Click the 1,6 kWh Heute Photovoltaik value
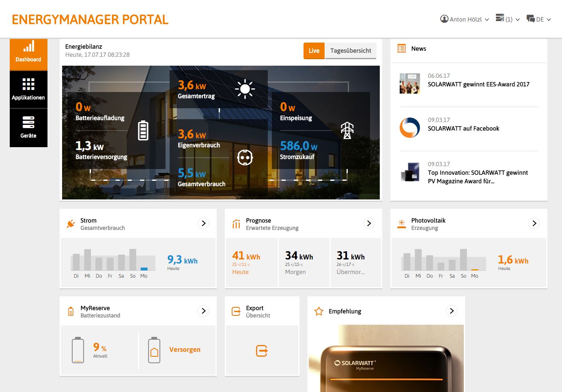562x392 pixels. pos(513,260)
